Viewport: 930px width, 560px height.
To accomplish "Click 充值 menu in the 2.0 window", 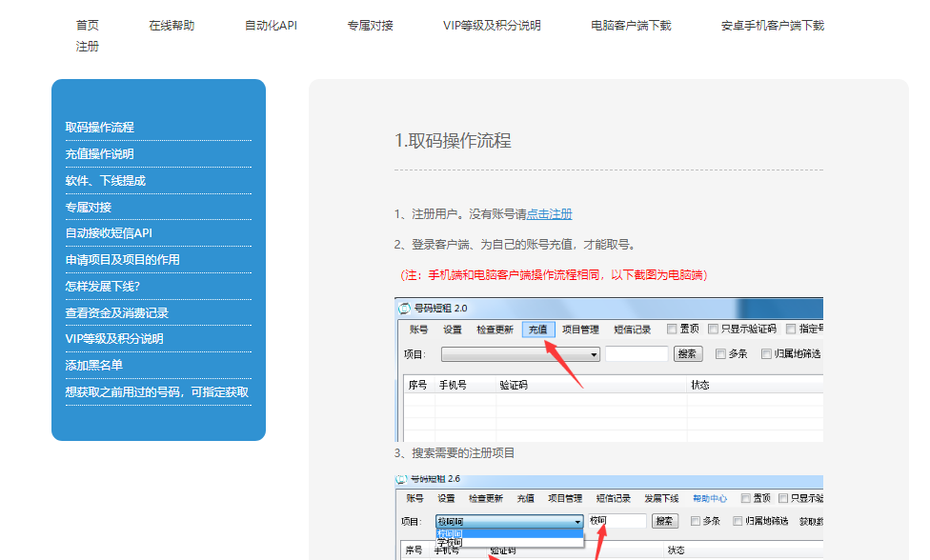I will pos(537,330).
